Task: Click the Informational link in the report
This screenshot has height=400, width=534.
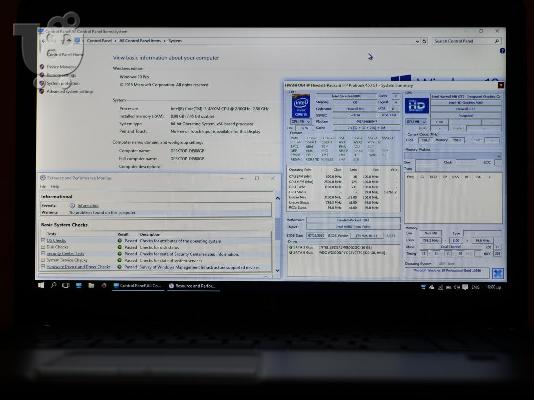Action: tap(88, 206)
